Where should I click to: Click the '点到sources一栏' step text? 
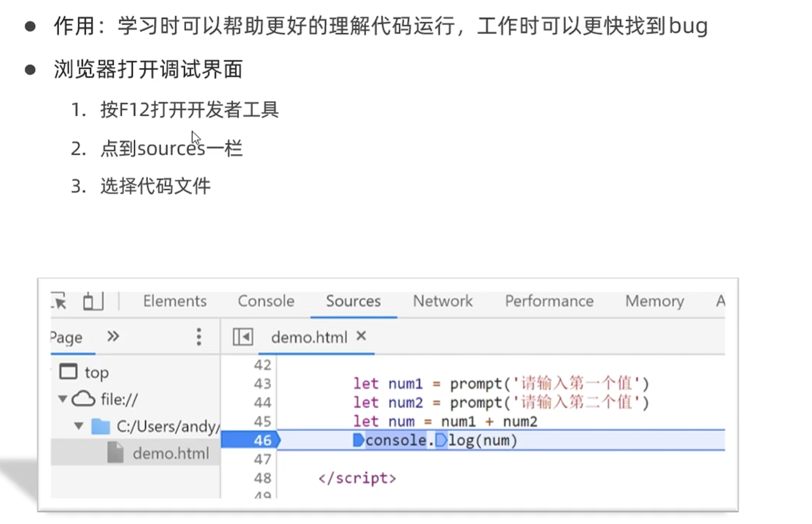171,148
